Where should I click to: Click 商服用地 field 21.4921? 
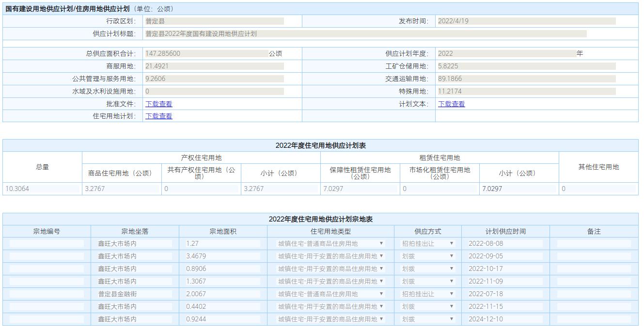tap(214, 66)
